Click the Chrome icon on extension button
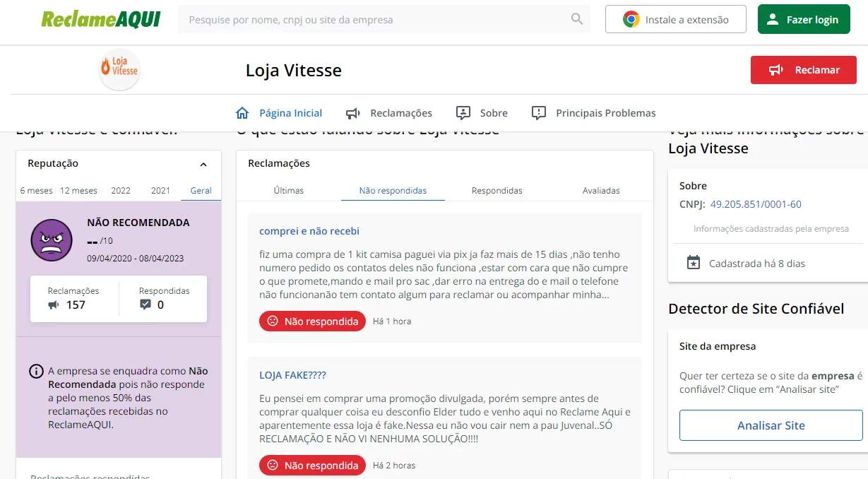 click(x=631, y=19)
